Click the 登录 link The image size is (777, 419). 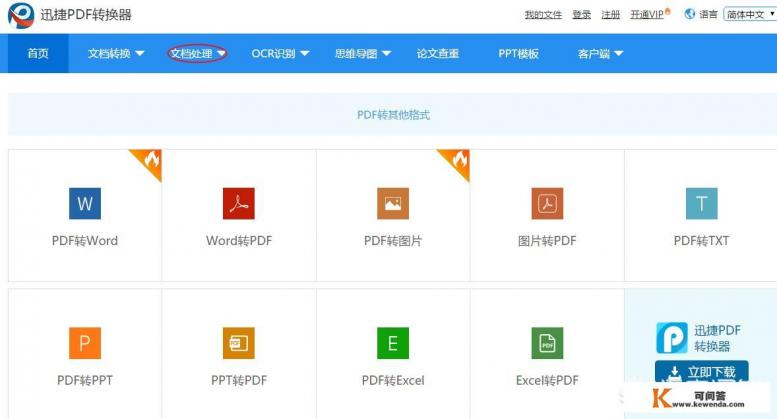pyautogui.click(x=581, y=15)
